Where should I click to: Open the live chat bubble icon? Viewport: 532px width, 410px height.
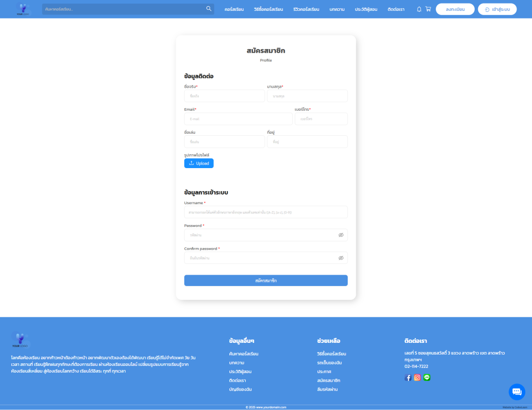517,392
